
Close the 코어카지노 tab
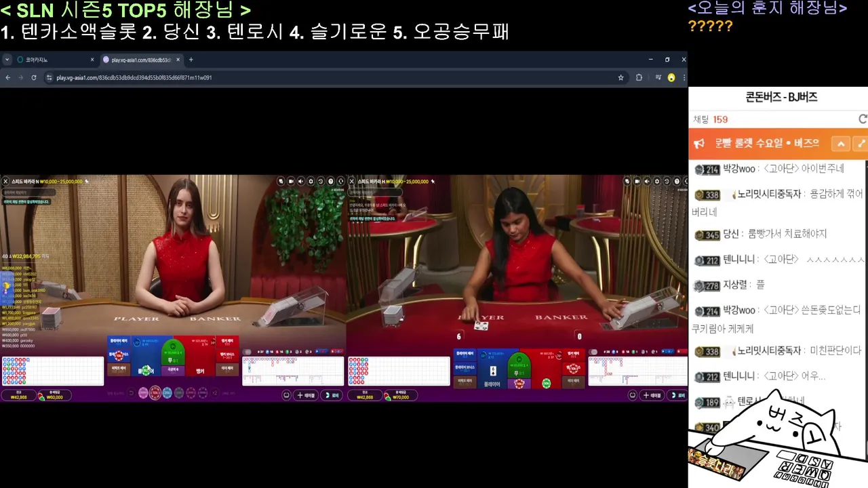[92, 60]
